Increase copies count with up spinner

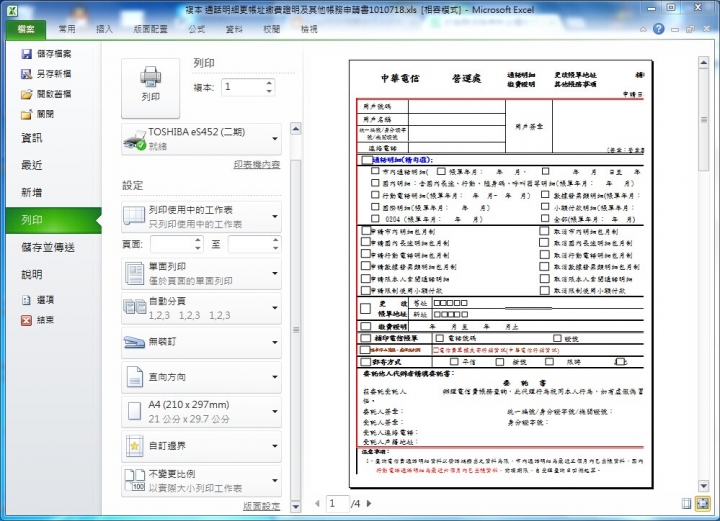coord(269,83)
